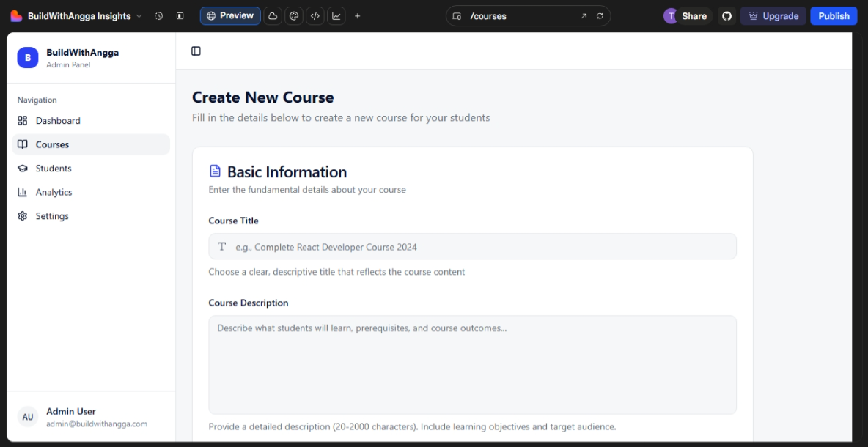Click the Publish button
The height and width of the screenshot is (447, 868).
point(834,16)
